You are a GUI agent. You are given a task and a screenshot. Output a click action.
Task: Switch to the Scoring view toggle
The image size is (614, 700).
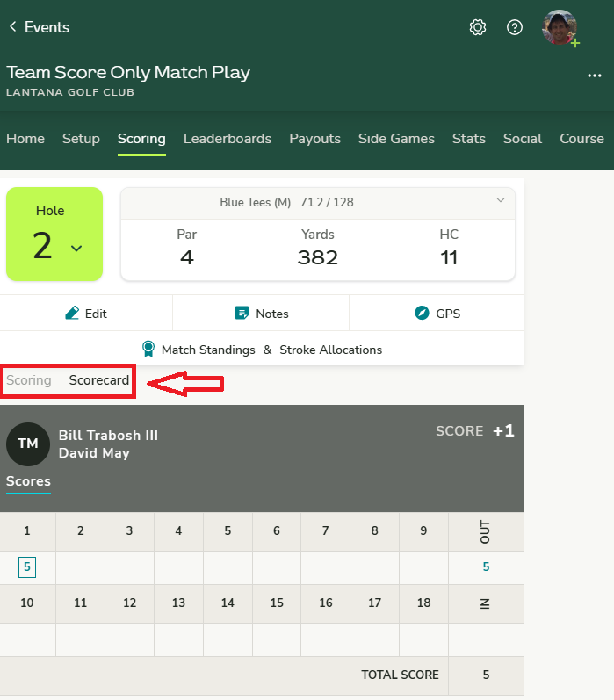29,380
